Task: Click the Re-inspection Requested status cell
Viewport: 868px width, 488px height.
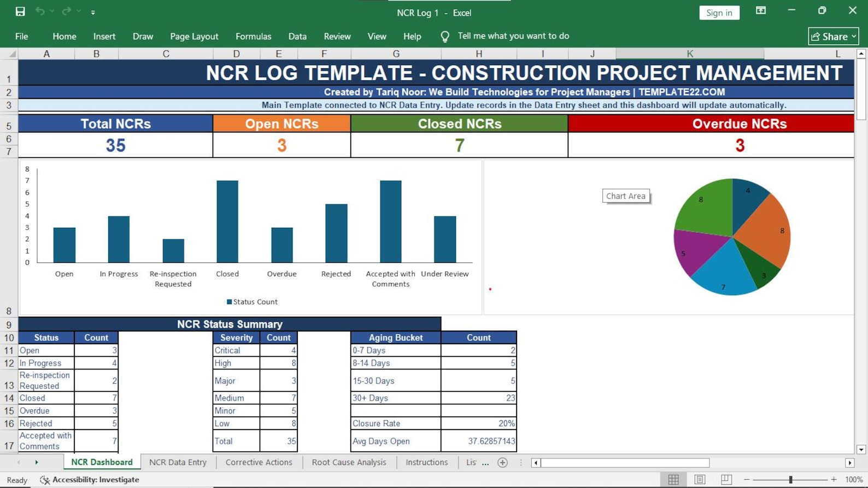Action: pos(46,380)
